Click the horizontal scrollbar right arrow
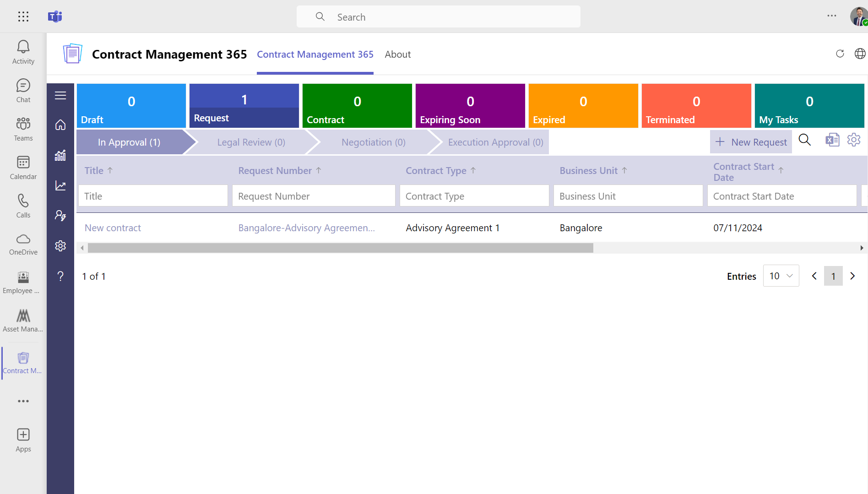The width and height of the screenshot is (868, 494). point(862,248)
